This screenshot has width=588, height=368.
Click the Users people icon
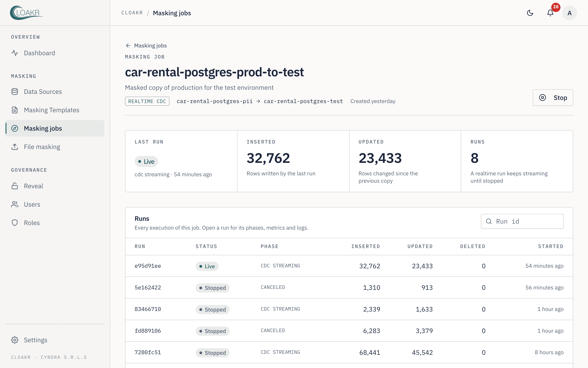(x=15, y=204)
